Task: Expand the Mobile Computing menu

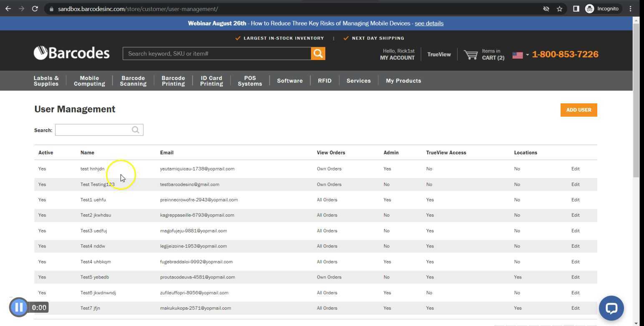Action: click(89, 81)
